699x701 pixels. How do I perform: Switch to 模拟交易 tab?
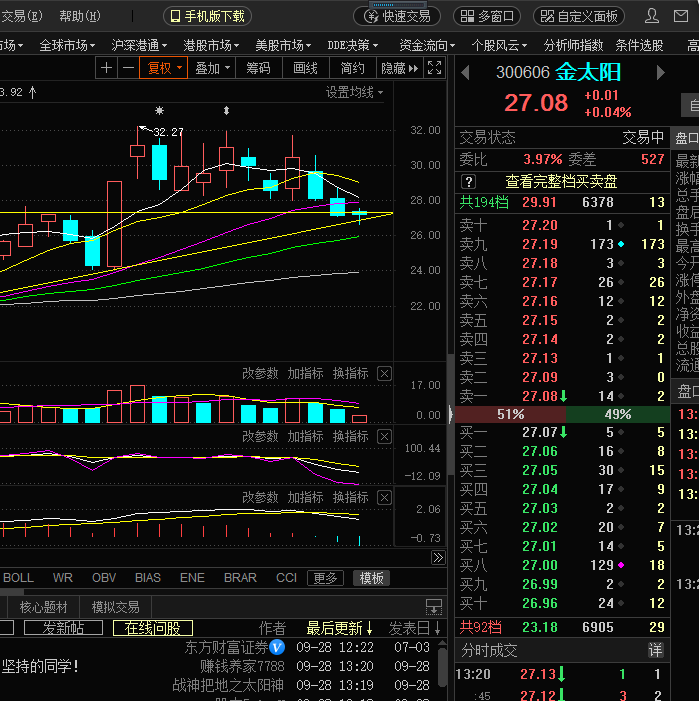(115, 607)
